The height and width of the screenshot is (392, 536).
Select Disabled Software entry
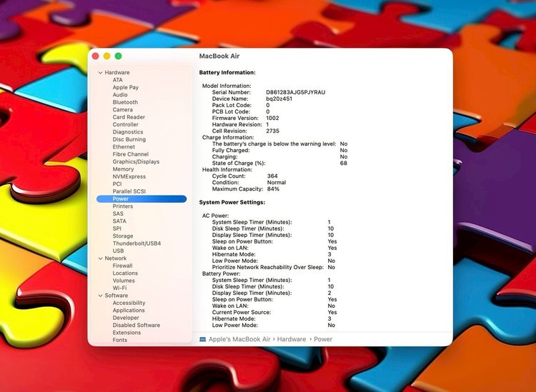point(137,326)
